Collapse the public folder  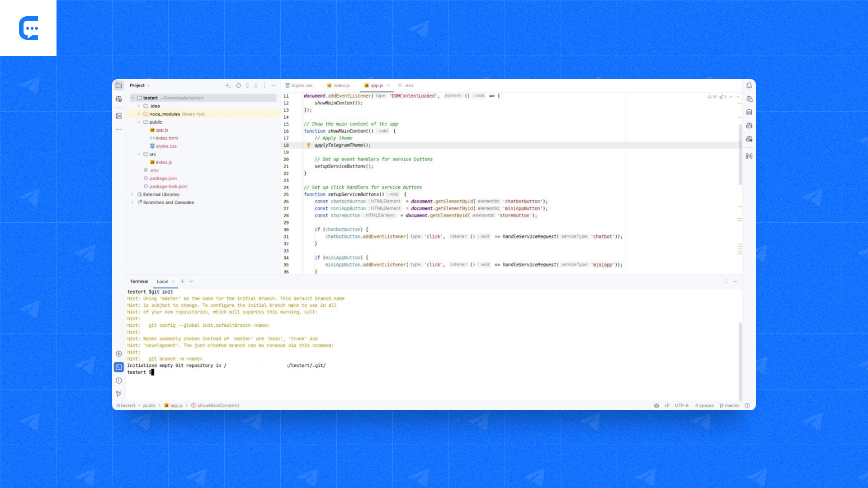pyautogui.click(x=139, y=122)
